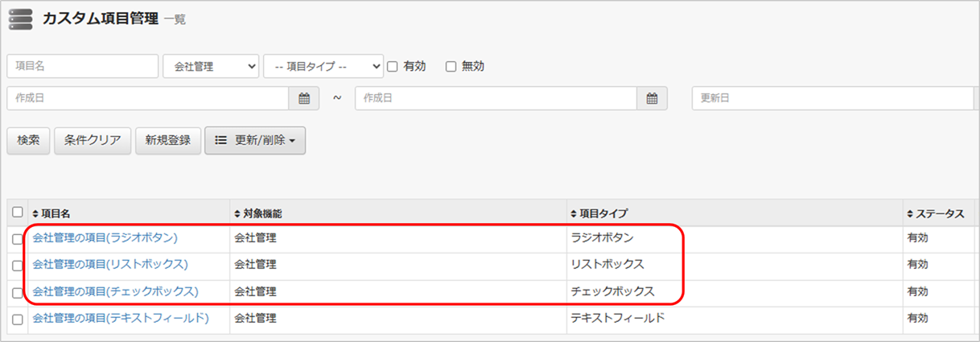
Task: Expand the 更新/削除 dropdown menu
Action: click(x=255, y=140)
